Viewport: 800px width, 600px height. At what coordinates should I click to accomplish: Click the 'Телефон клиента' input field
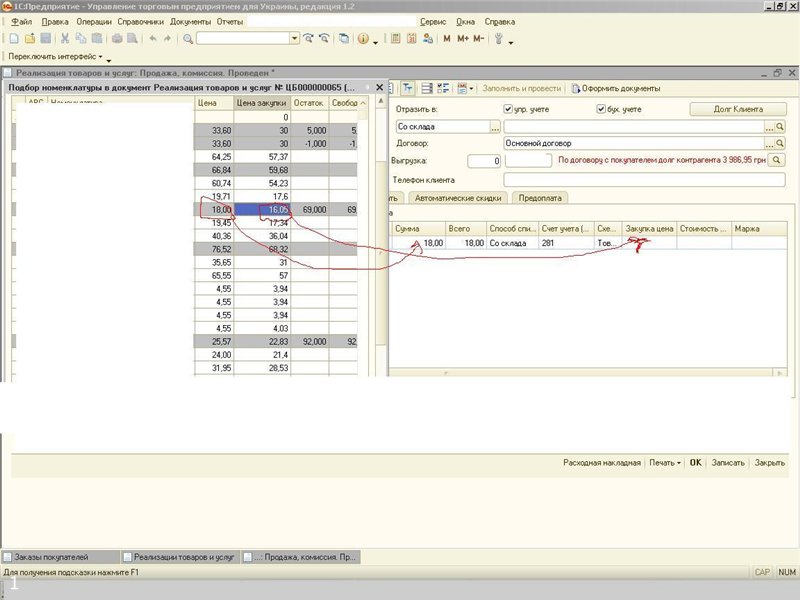pos(644,180)
